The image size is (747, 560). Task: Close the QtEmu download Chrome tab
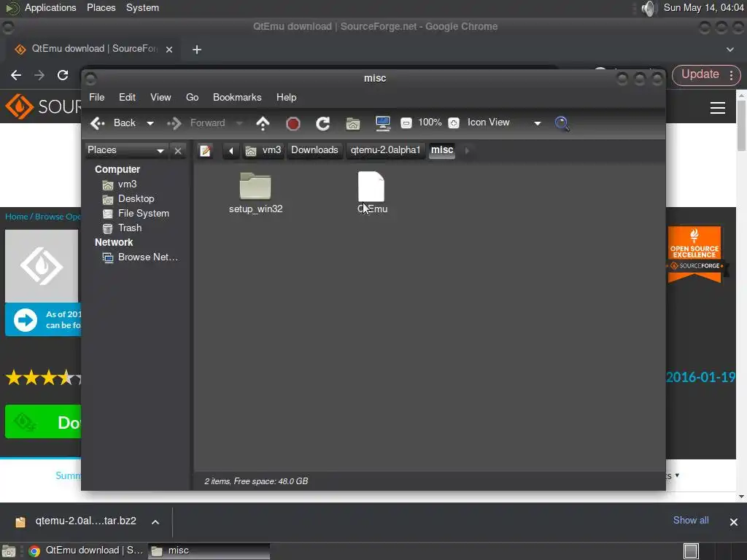click(169, 50)
